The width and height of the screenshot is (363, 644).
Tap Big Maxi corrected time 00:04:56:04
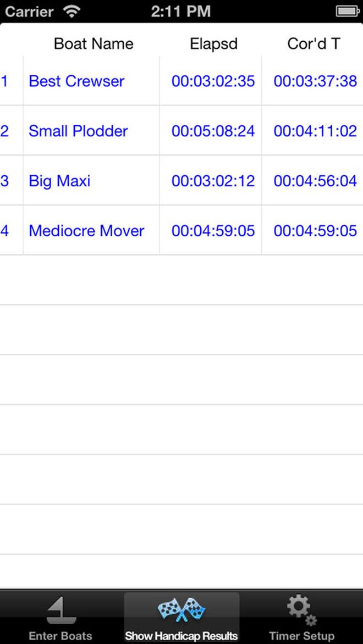click(x=315, y=181)
